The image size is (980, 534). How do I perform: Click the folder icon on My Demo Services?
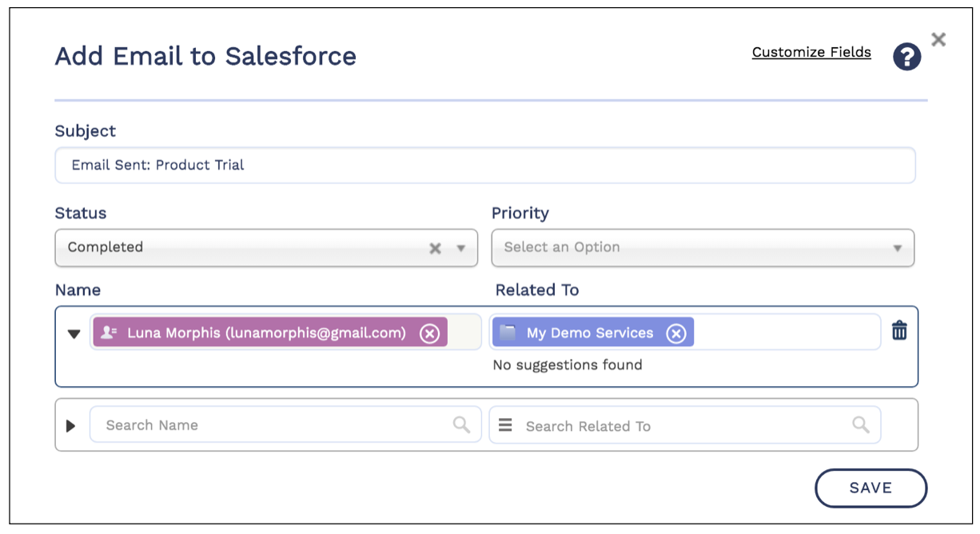click(x=508, y=333)
